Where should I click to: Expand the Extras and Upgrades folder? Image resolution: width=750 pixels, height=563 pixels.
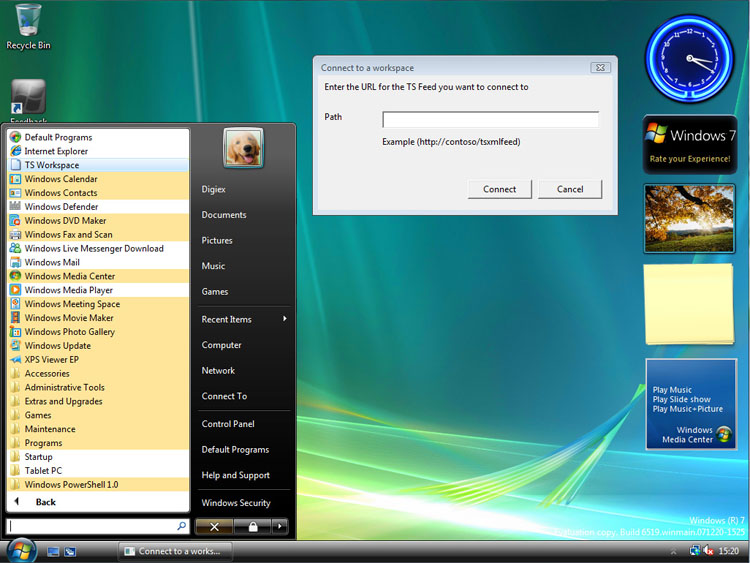(98, 401)
